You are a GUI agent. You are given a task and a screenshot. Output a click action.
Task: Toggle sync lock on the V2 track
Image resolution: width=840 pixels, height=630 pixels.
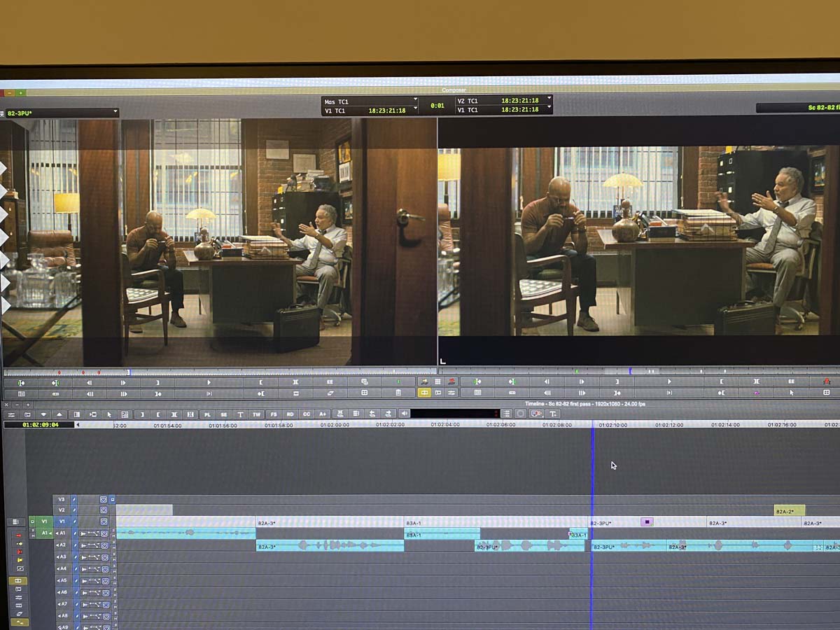[x=74, y=510]
